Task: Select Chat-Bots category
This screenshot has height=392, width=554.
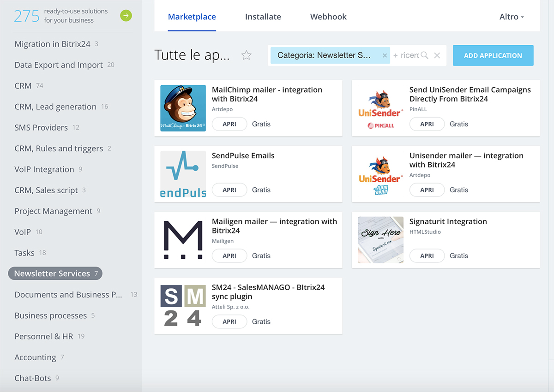Action: 36,378
